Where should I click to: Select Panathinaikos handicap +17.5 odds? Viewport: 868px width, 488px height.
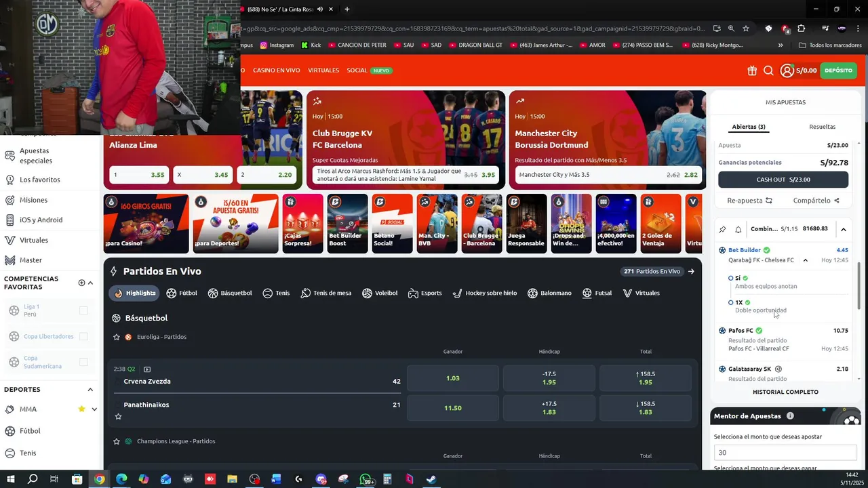pos(549,408)
